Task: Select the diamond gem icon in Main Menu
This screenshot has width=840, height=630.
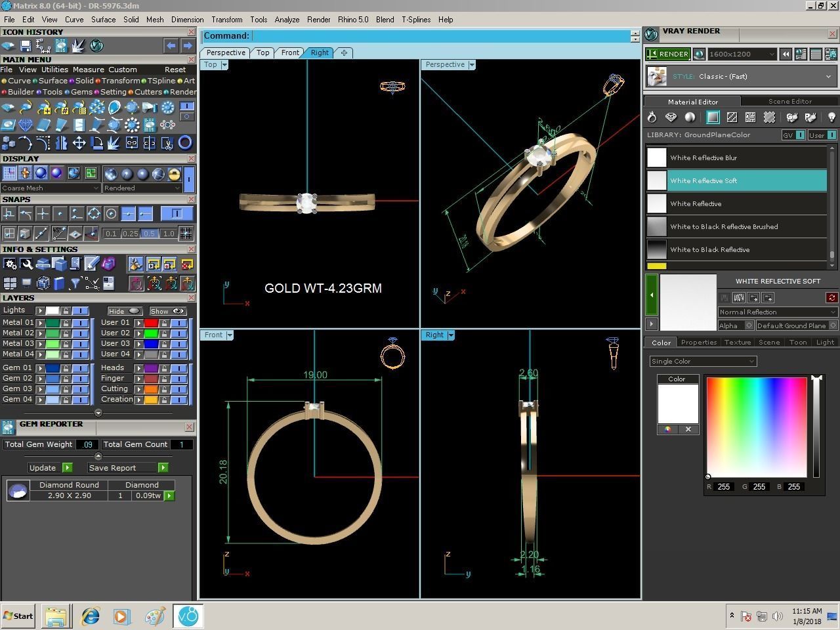Action: pos(26,125)
